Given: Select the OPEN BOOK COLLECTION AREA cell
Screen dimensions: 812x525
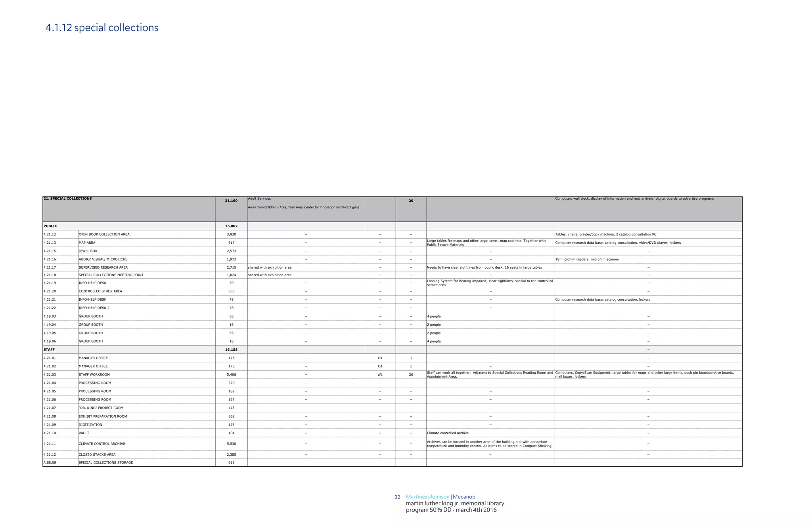Looking at the screenshot, I should [104, 234].
